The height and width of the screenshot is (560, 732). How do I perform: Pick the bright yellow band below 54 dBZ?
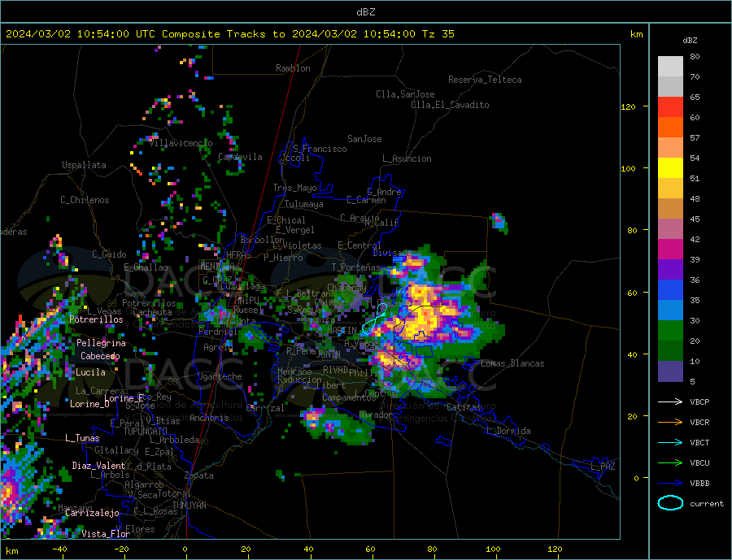click(670, 168)
